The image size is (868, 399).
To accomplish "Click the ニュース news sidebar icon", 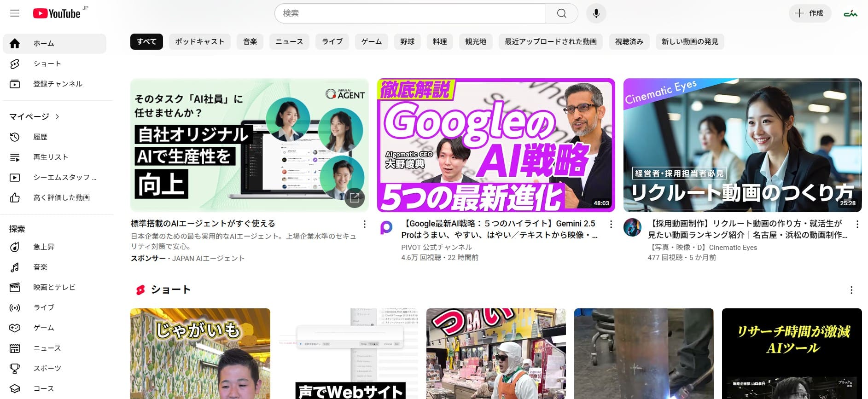I will tap(15, 348).
